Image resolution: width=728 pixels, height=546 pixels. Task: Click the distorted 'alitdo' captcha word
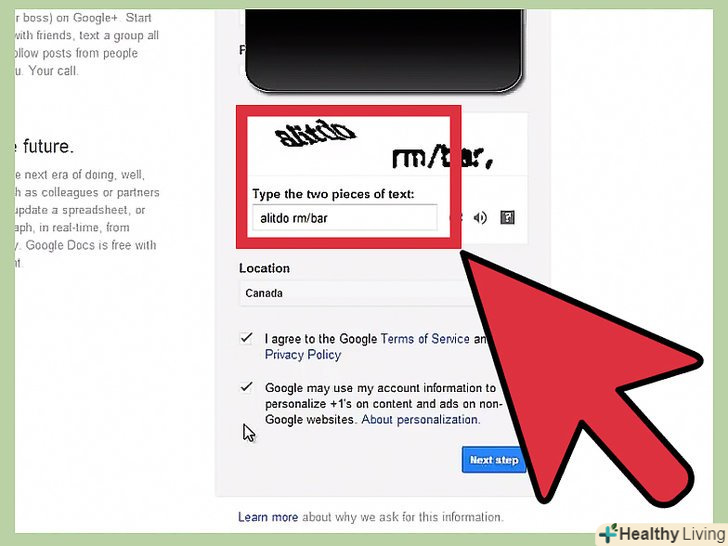click(x=315, y=133)
